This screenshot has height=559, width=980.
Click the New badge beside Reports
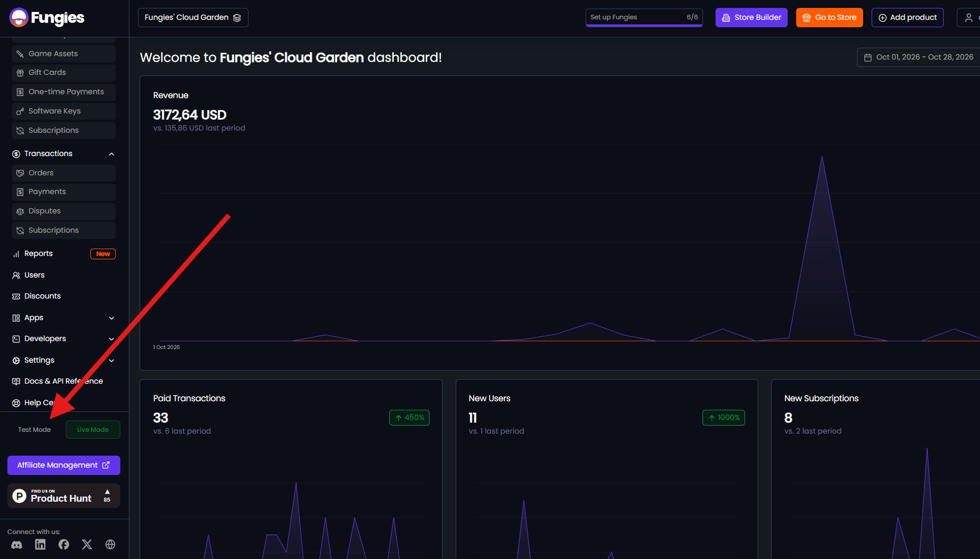pyautogui.click(x=103, y=254)
